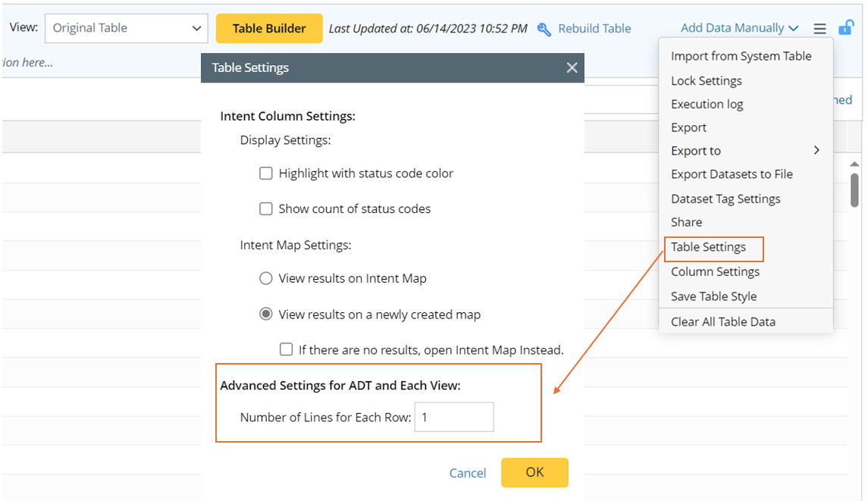The height and width of the screenshot is (501, 868).
Task: Expand the Add Data Manually dropdown
Action: (x=739, y=28)
